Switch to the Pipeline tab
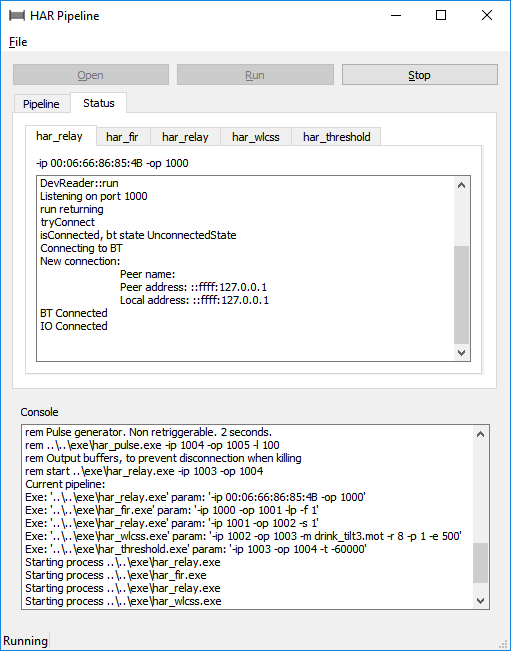 click(41, 104)
